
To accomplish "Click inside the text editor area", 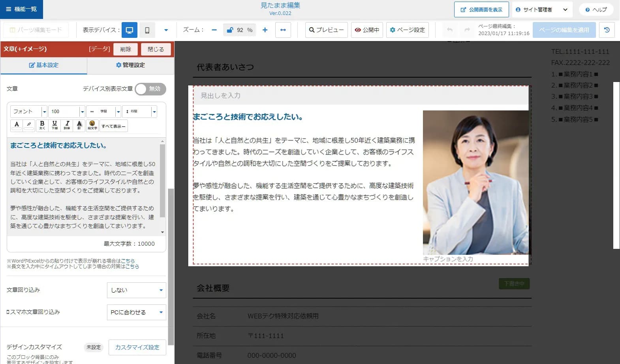I will click(x=83, y=186).
